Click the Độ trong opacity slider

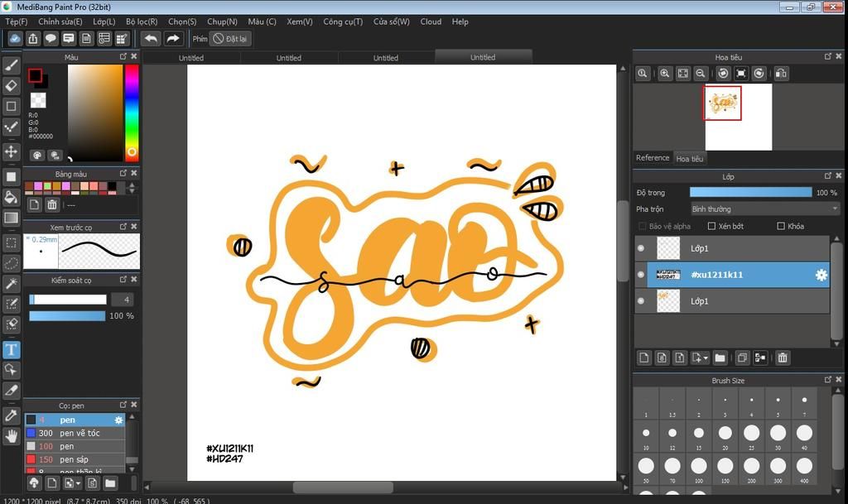tap(750, 192)
